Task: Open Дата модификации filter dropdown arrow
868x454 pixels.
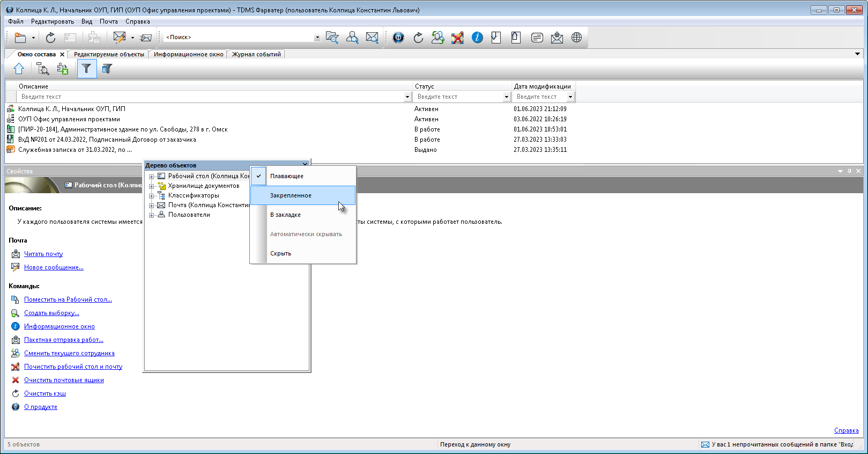Action: click(x=570, y=97)
